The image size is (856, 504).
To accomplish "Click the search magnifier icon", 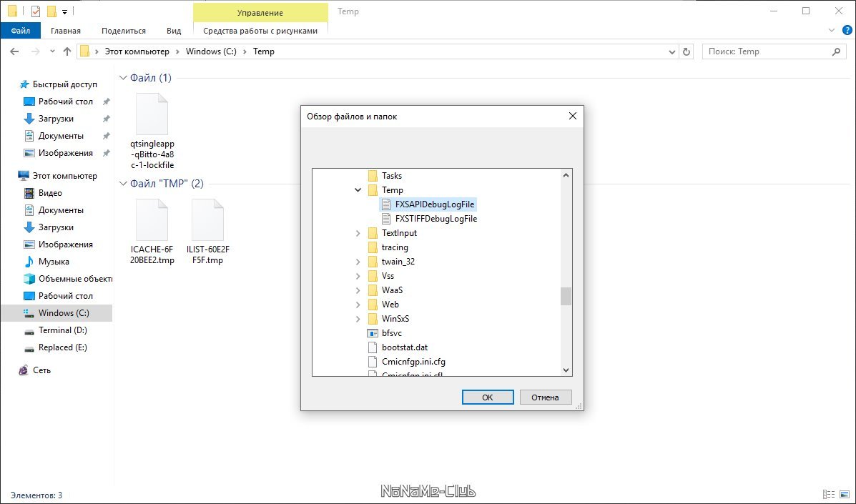I will (x=836, y=51).
